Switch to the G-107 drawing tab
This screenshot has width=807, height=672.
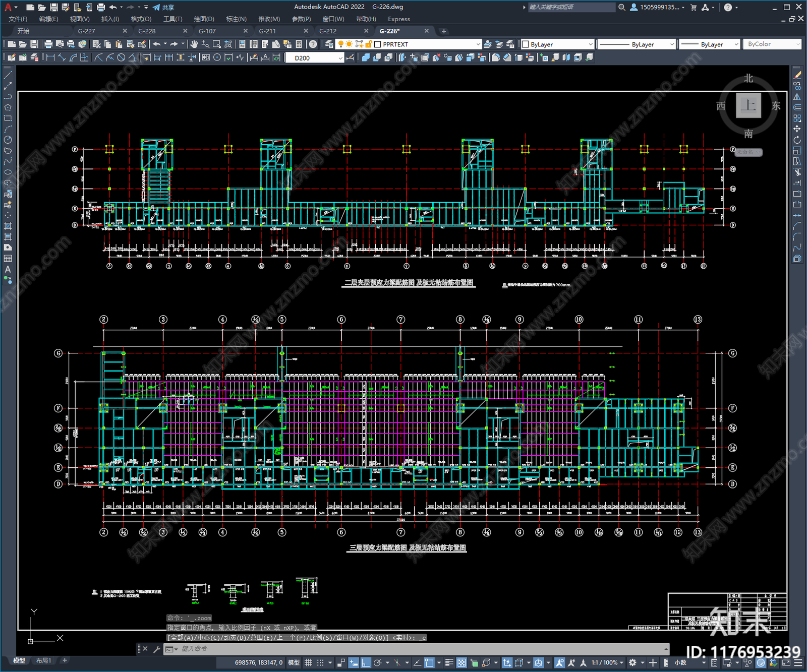(x=207, y=31)
